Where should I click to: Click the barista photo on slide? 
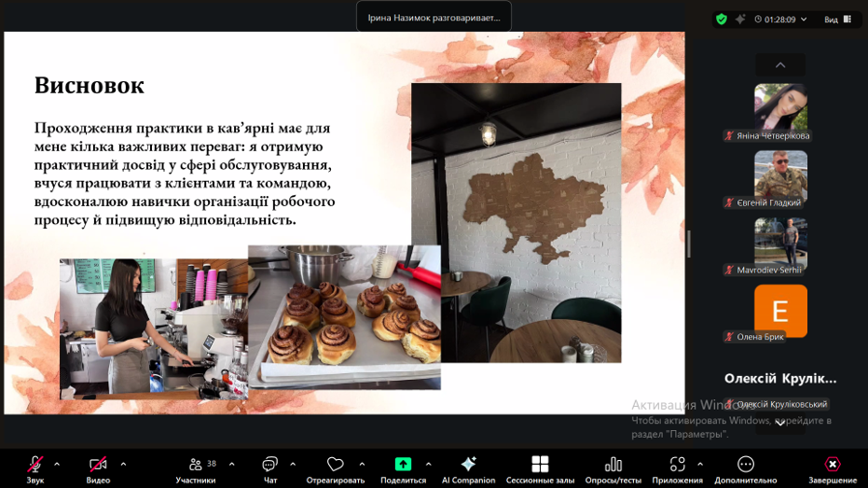pos(154,329)
